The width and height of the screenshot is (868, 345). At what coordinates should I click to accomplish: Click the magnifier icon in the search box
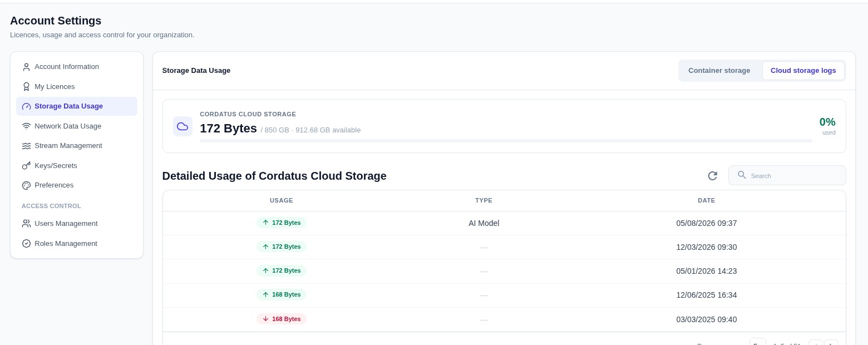pos(742,175)
